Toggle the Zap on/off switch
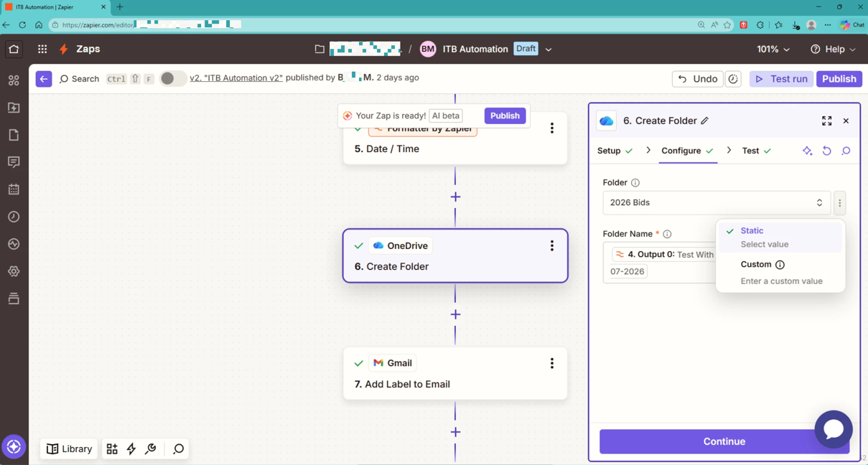The image size is (868, 465). click(x=172, y=79)
